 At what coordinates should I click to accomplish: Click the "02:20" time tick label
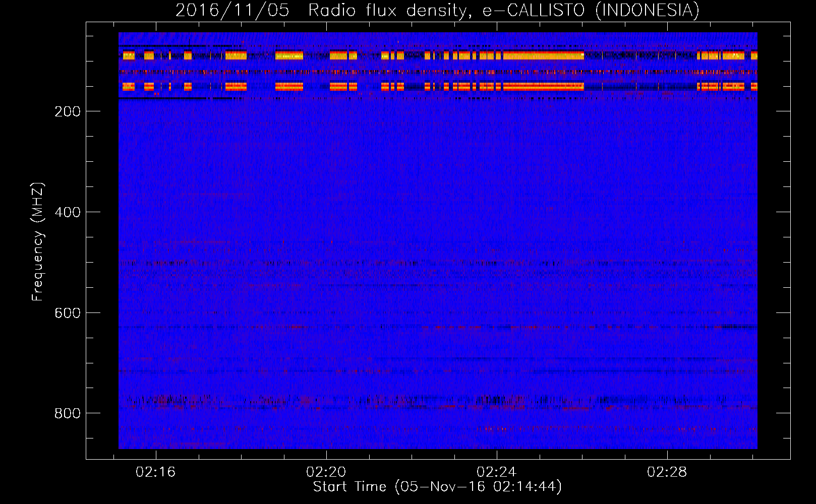[326, 472]
